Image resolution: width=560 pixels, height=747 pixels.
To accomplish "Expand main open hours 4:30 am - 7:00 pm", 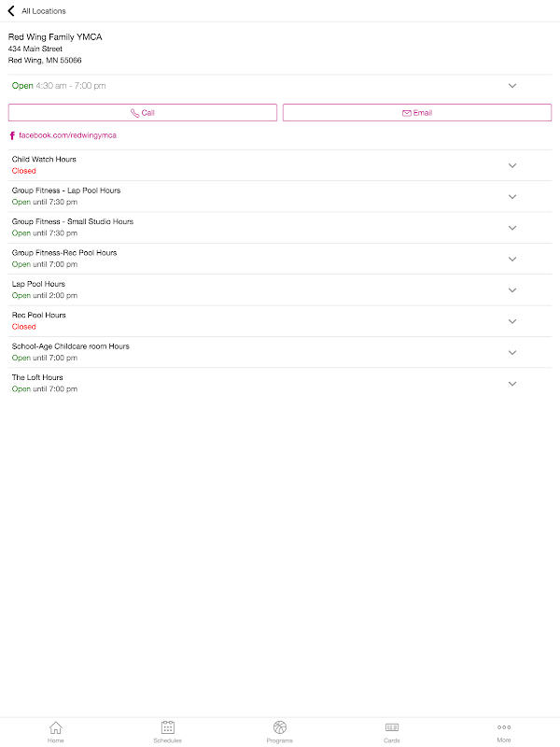I will coord(280,86).
